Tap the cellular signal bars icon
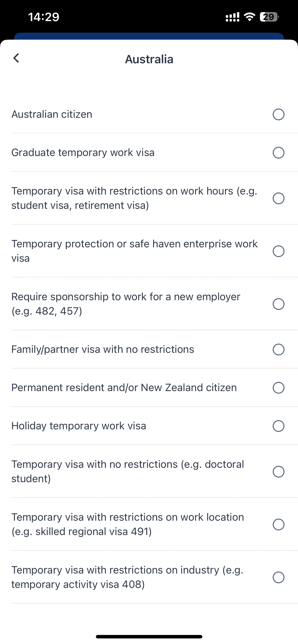Image resolution: width=298 pixels, height=644 pixels. coord(233,17)
